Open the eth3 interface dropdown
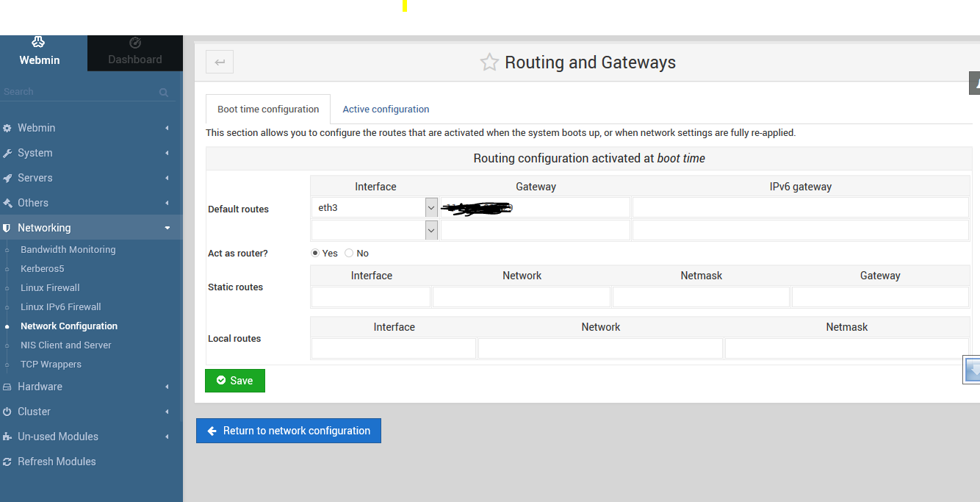Image resolution: width=980 pixels, height=502 pixels. tap(431, 208)
